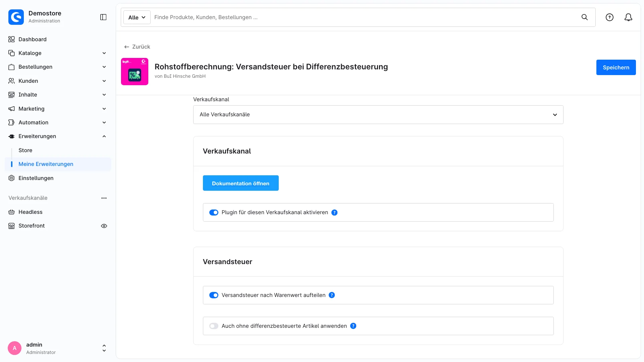Show help for 'Plugin für diesen Verkaufskanal aktivieren'
The height and width of the screenshot is (362, 644).
334,213
